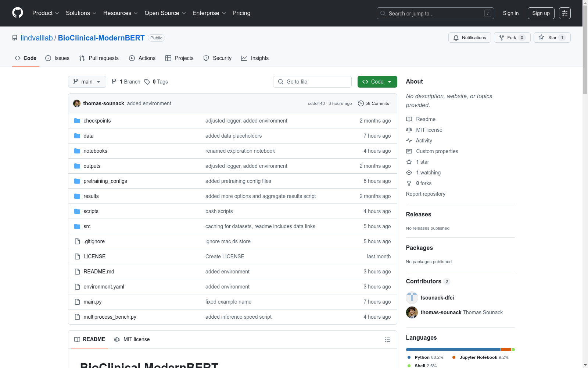
Task: Click the Shell segment of the language bar
Action: [x=513, y=350]
